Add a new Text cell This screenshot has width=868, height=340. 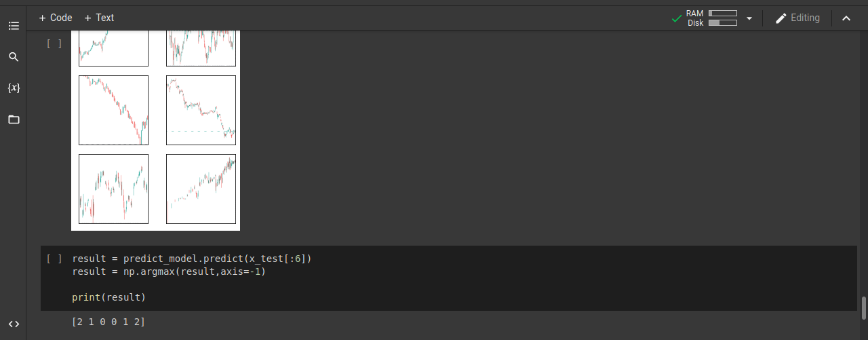tap(99, 18)
